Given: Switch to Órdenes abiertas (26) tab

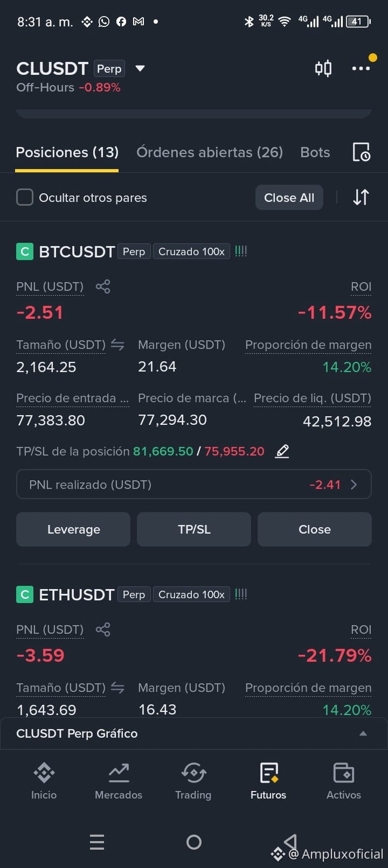Looking at the screenshot, I should (210, 152).
